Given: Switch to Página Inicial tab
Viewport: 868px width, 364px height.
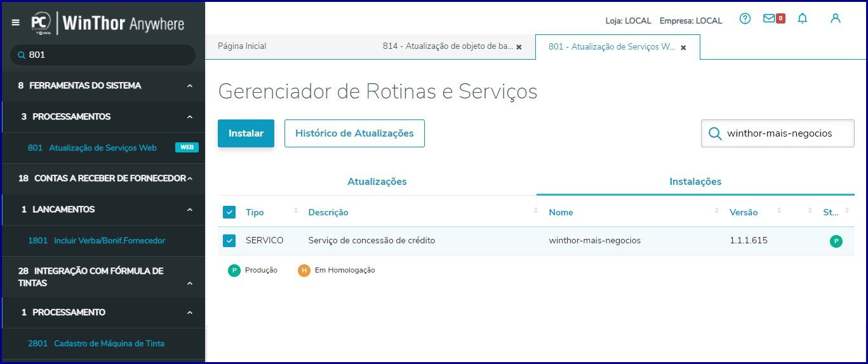Looking at the screenshot, I should [x=242, y=46].
